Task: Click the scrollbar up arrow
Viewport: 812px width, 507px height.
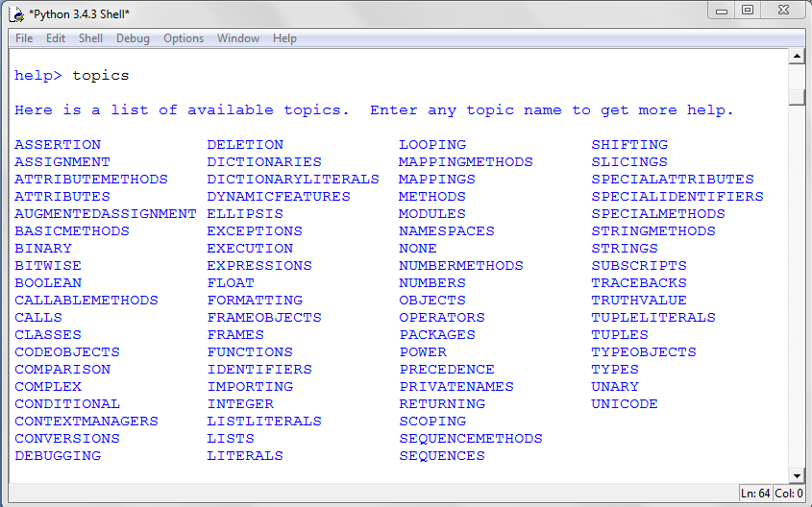Action: (797, 56)
